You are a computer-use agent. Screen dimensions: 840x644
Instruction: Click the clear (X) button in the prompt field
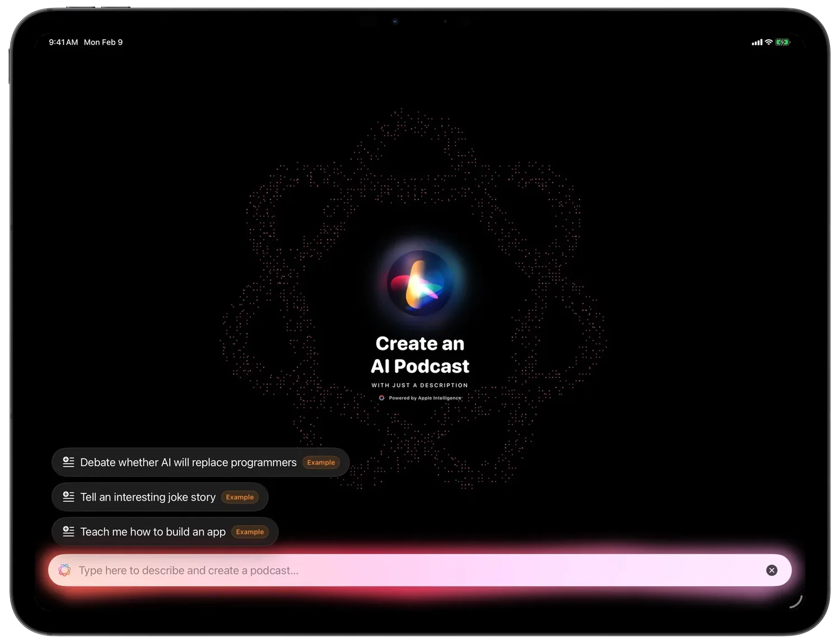click(x=772, y=570)
